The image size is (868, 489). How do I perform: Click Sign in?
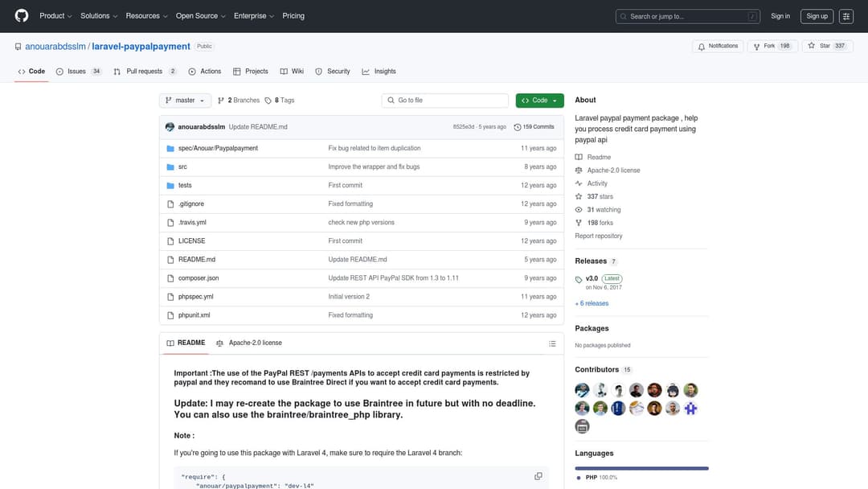pos(780,16)
